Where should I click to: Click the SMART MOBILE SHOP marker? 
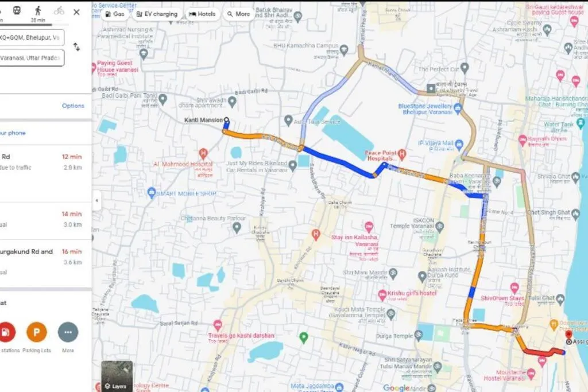pos(152,193)
